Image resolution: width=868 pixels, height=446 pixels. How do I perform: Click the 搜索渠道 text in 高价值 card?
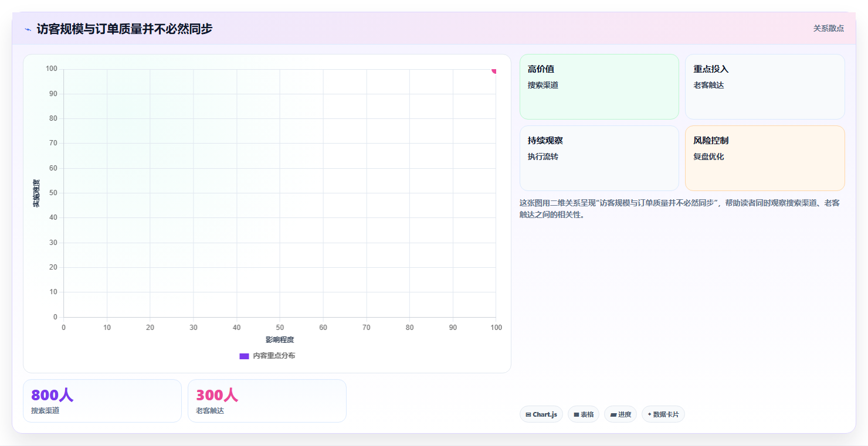click(x=543, y=85)
